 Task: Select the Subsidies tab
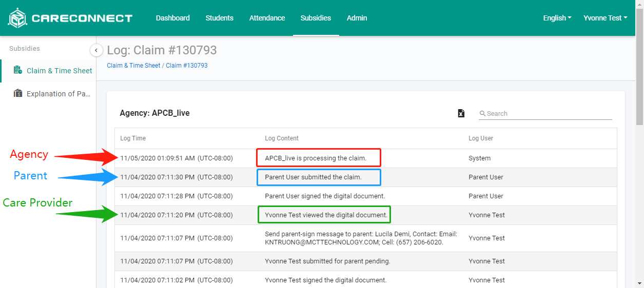point(316,18)
